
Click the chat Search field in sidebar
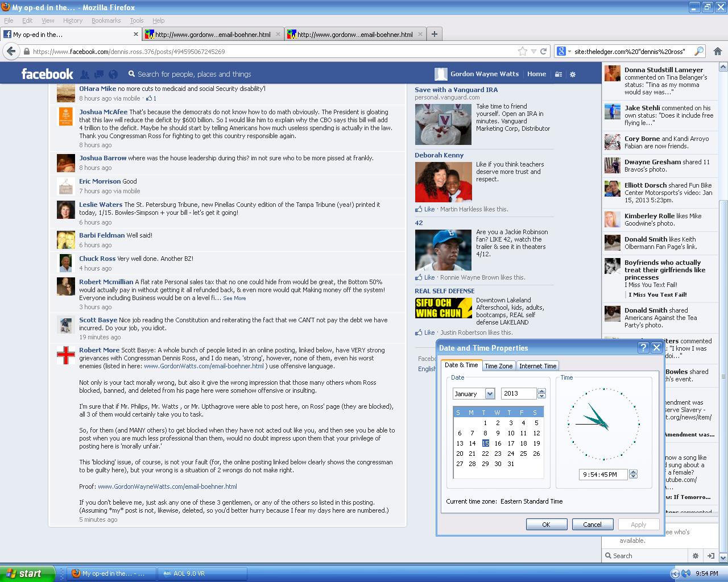pos(645,556)
